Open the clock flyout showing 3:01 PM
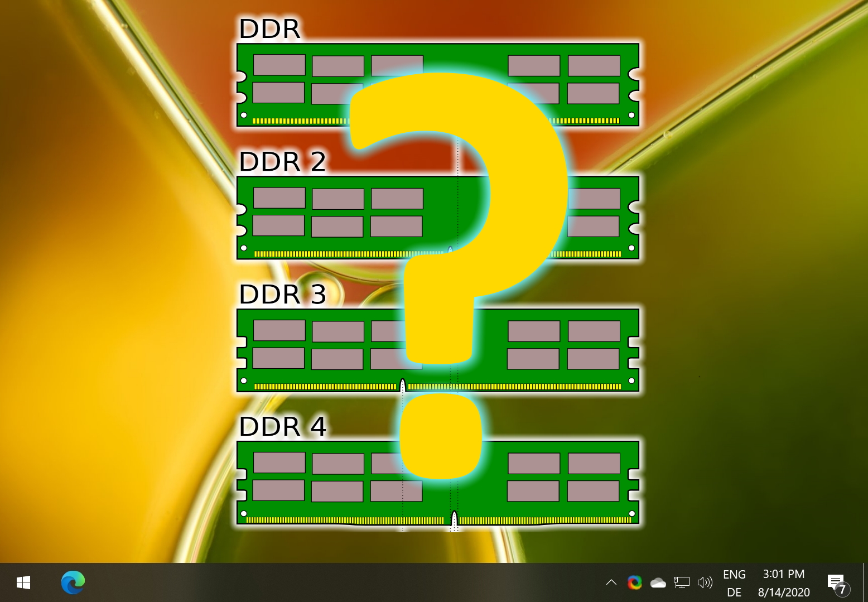Image resolution: width=868 pixels, height=602 pixels. tap(783, 574)
